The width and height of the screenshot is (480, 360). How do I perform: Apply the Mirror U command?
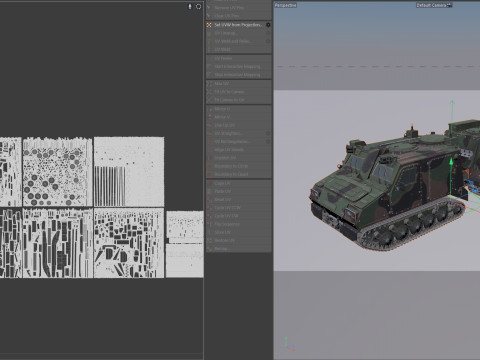tap(239, 109)
